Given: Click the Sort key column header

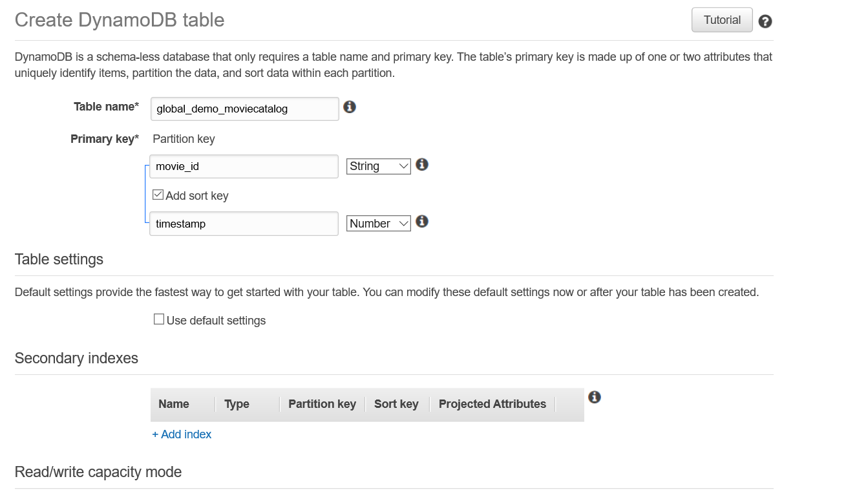Looking at the screenshot, I should pos(396,404).
